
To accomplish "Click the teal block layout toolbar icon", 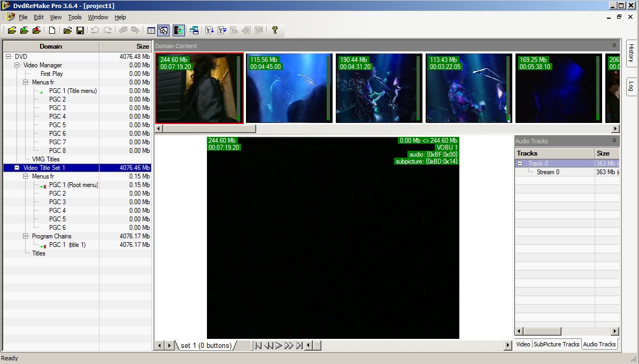I will (x=194, y=30).
